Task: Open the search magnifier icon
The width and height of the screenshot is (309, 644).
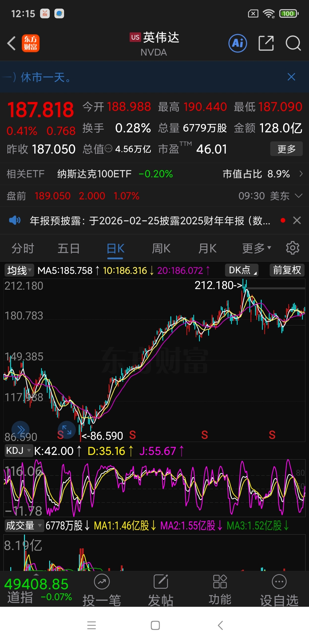Action: tap(293, 43)
